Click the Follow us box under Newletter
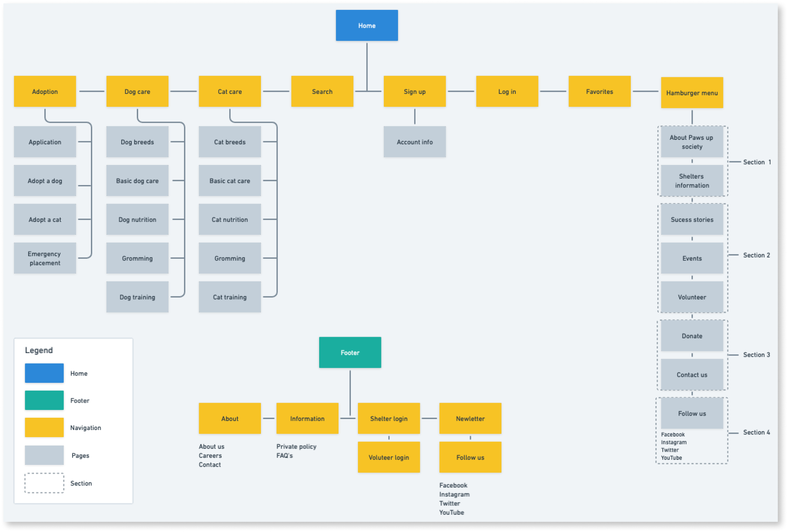Image resolution: width=788 pixels, height=532 pixels. 470,457
